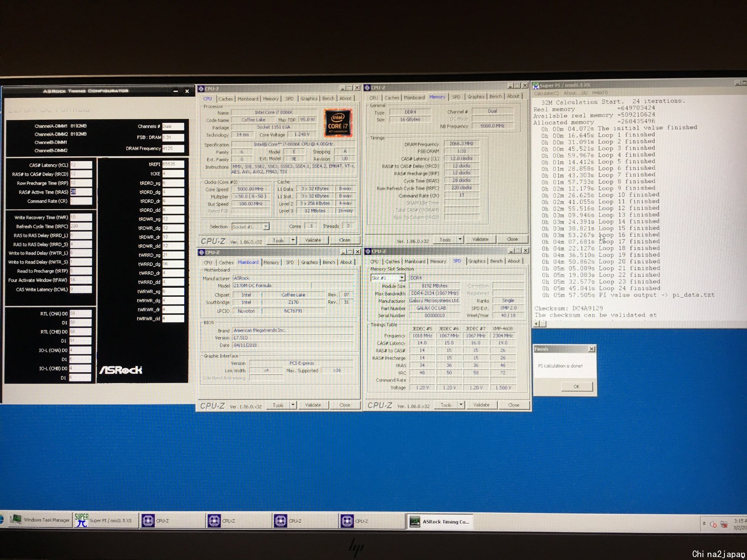Select SPD tab in Mainboard window
This screenshot has width=747, height=560.
coord(290,262)
